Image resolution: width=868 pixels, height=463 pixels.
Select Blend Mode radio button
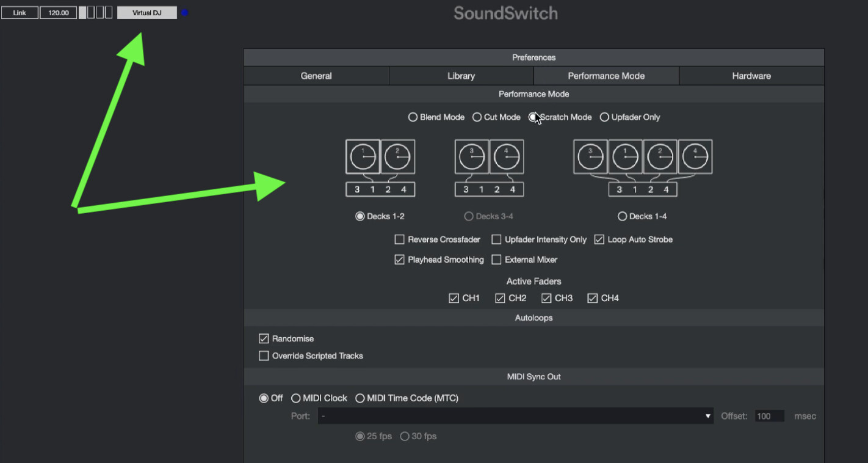[x=413, y=117]
